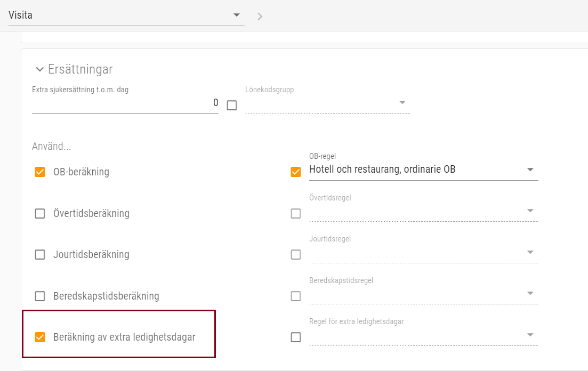Tick the checkbox beside Övertidsregel

296,213
